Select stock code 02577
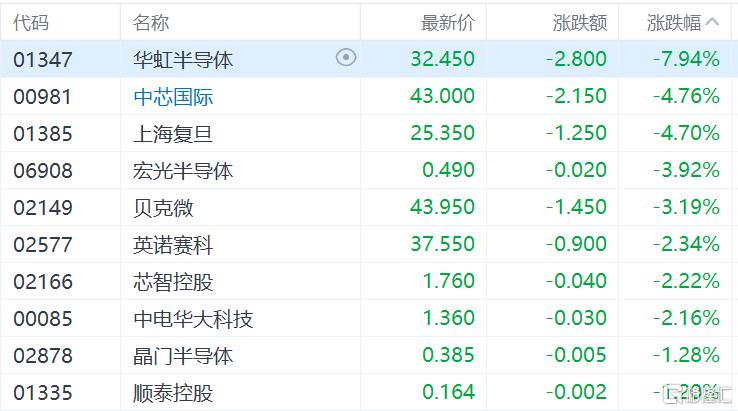Screen dimensions: 738x411 pos(43,245)
